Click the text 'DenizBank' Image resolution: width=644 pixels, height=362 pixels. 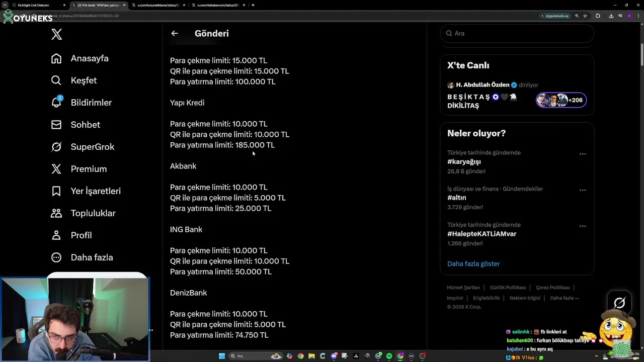pos(189,293)
